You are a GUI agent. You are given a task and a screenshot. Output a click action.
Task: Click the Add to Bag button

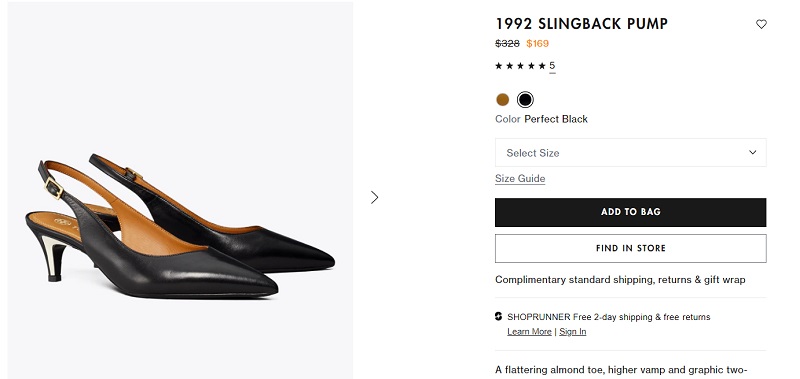point(630,212)
